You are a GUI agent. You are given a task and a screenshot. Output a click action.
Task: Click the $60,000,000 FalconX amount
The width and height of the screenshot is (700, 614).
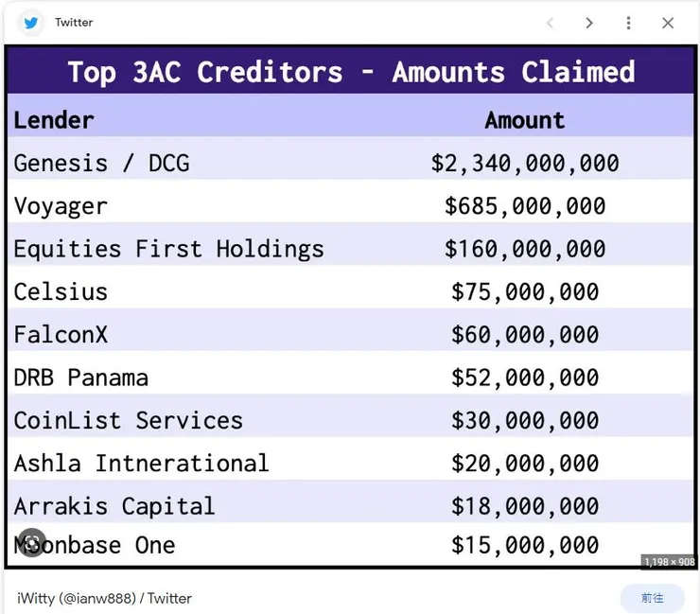524,334
